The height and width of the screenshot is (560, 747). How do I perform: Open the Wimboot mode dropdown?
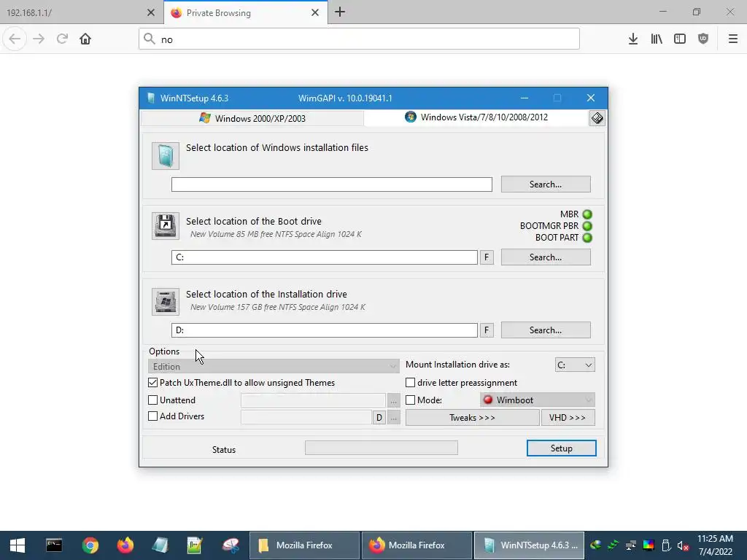click(x=538, y=400)
